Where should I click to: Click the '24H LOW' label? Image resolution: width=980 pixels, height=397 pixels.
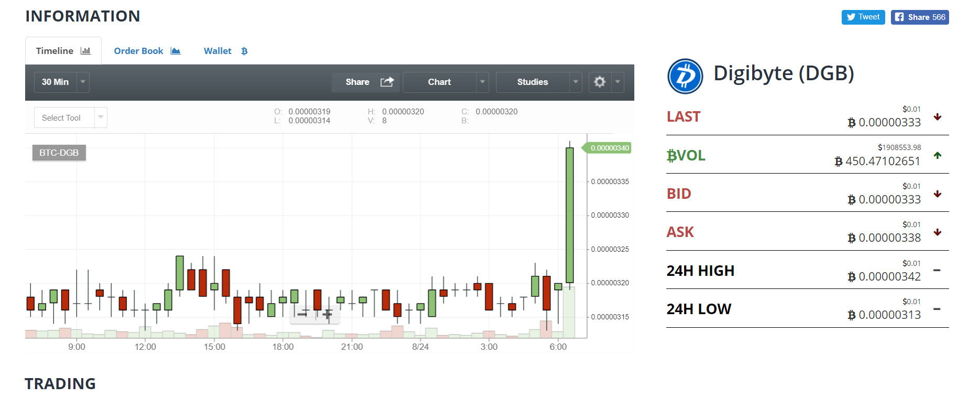[x=699, y=309]
